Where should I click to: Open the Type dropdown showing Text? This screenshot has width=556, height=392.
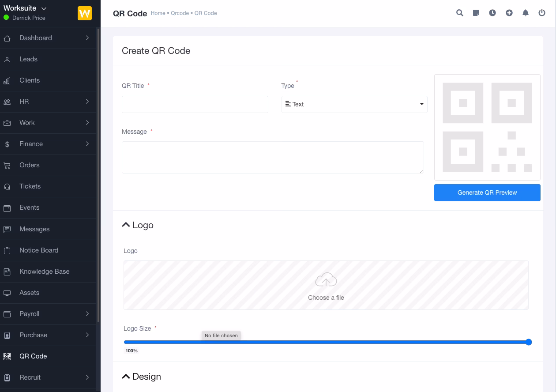354,104
